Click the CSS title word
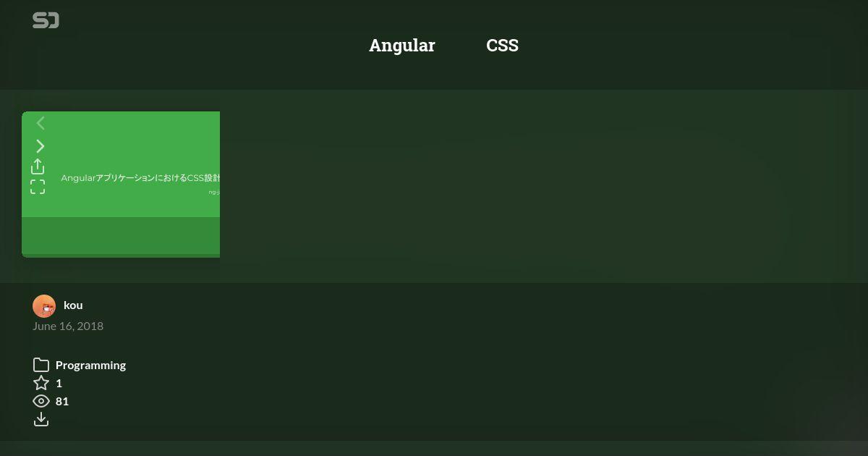 502,45
